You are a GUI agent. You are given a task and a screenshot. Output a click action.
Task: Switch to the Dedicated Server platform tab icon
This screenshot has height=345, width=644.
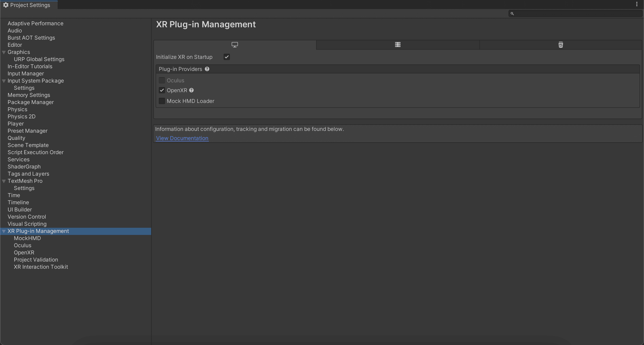coord(398,45)
